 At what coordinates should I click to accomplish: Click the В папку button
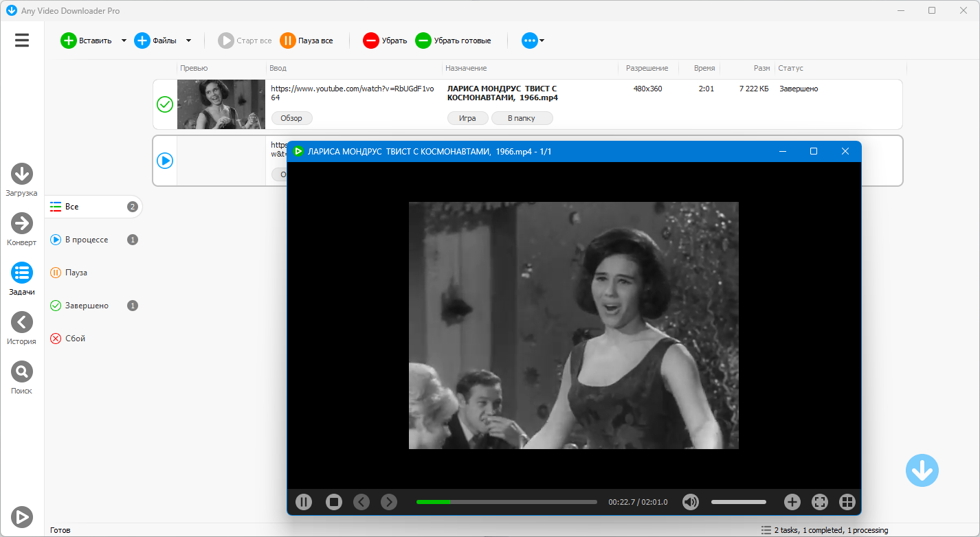click(522, 118)
